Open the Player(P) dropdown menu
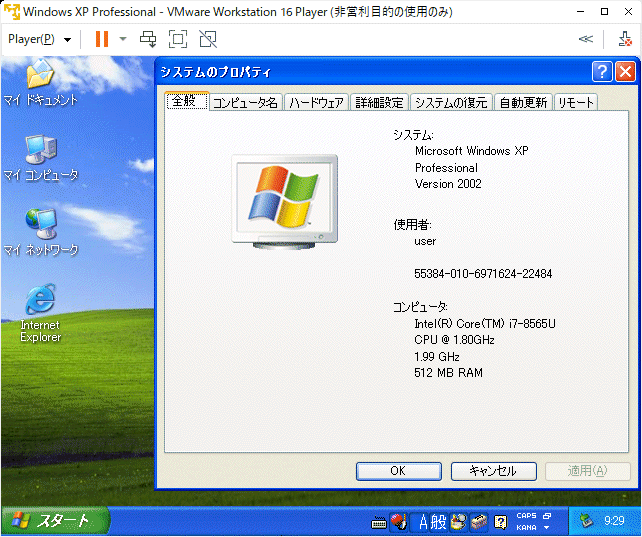The height and width of the screenshot is (537, 642). [39, 39]
